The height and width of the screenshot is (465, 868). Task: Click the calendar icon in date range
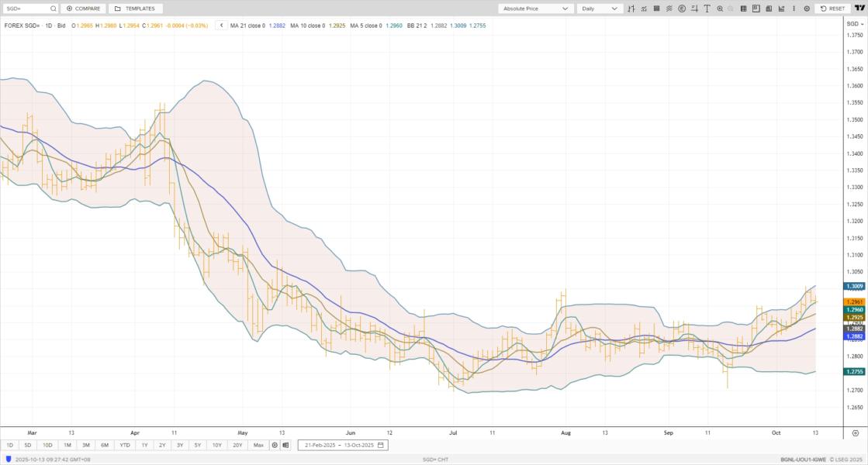[380, 445]
